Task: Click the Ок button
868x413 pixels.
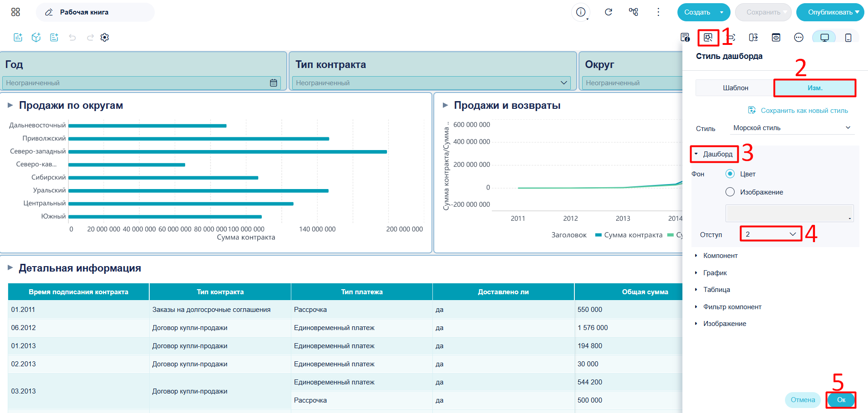Action: coord(841,400)
